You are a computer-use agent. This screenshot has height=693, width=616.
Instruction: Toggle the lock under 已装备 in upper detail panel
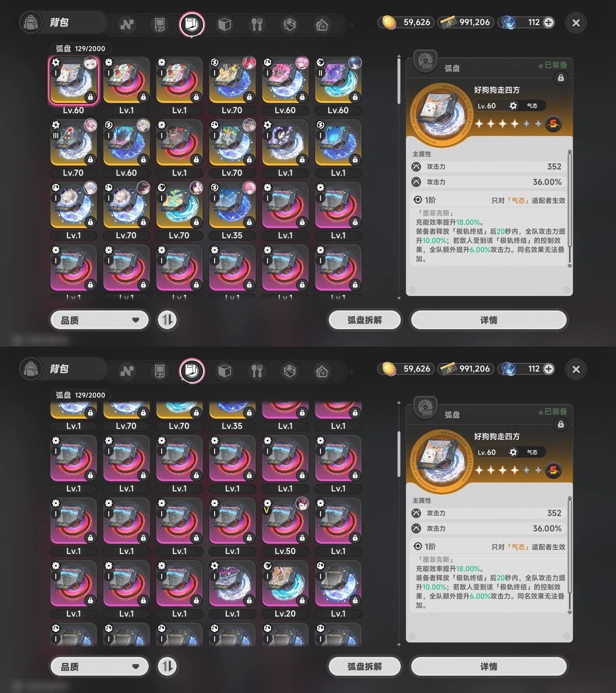coord(561,78)
